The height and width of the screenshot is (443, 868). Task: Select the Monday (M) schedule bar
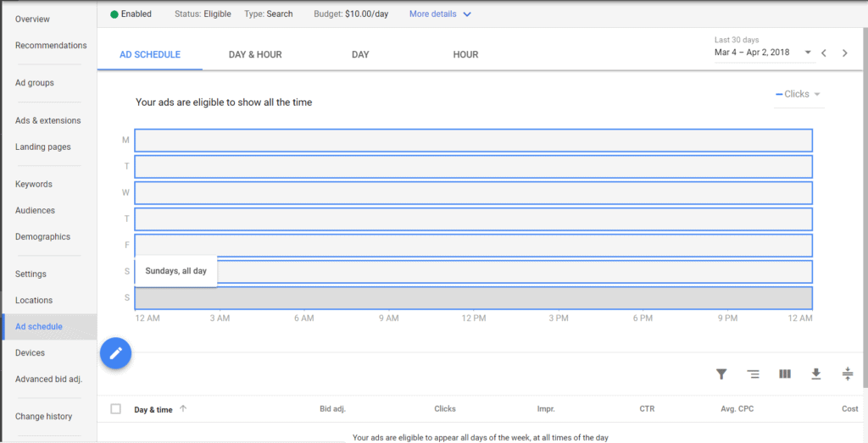(x=473, y=141)
